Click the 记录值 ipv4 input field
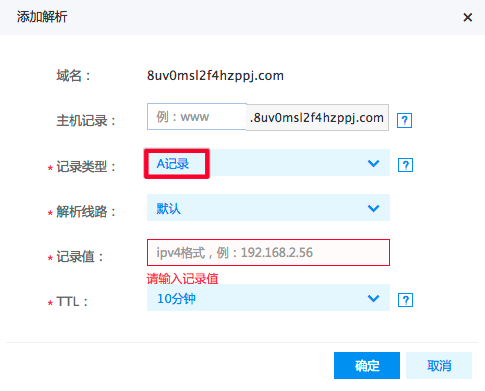This screenshot has width=485, height=391. pos(268,253)
